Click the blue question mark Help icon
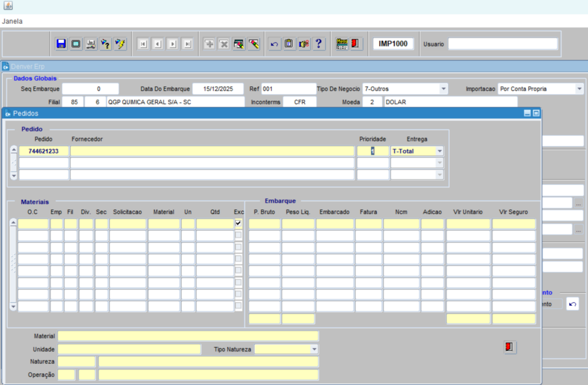 click(318, 44)
